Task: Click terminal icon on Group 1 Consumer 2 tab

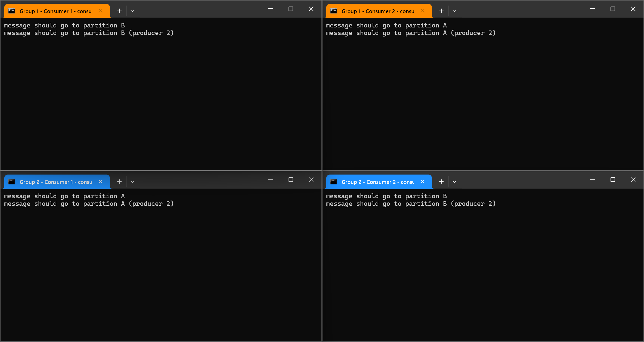Action: 334,11
